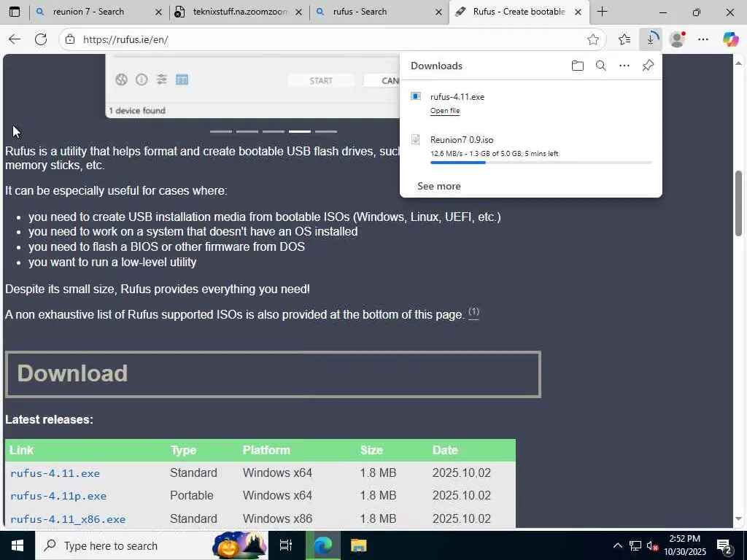Screen dimensions: 747x560
Task: Click the taskbar search box
Action: 152,545
